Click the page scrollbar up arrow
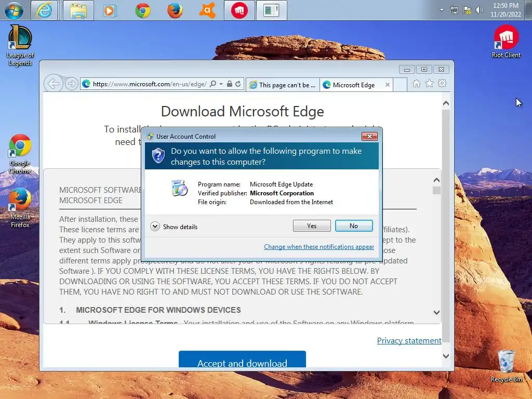The image size is (532, 399). pos(446,103)
